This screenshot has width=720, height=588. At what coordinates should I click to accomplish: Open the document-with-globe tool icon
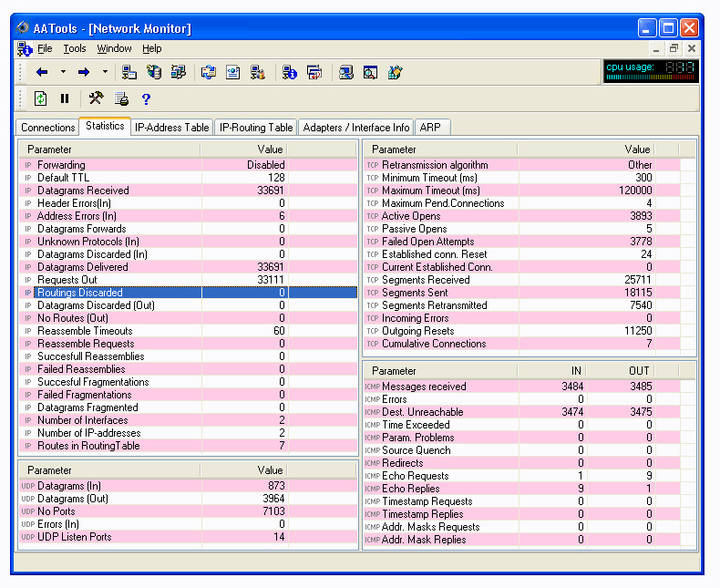pos(232,72)
